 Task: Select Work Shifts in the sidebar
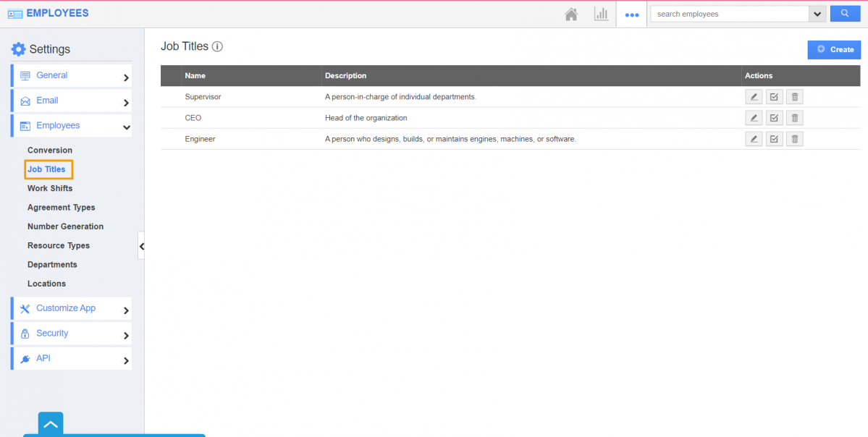[x=50, y=188]
